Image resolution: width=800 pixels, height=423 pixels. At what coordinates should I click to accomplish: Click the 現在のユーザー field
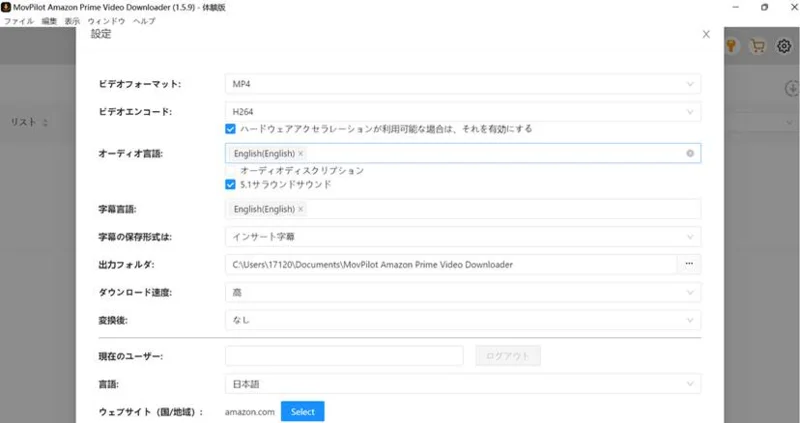pyautogui.click(x=344, y=356)
